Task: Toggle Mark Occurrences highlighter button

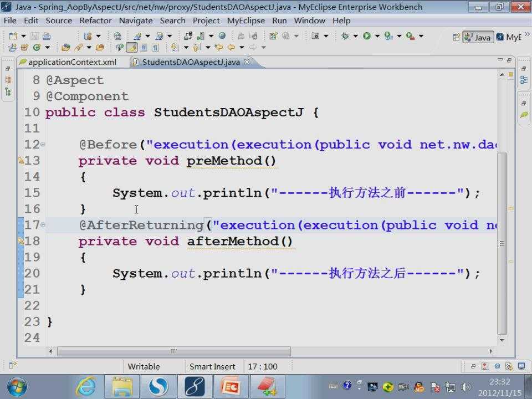Action: [x=131, y=48]
